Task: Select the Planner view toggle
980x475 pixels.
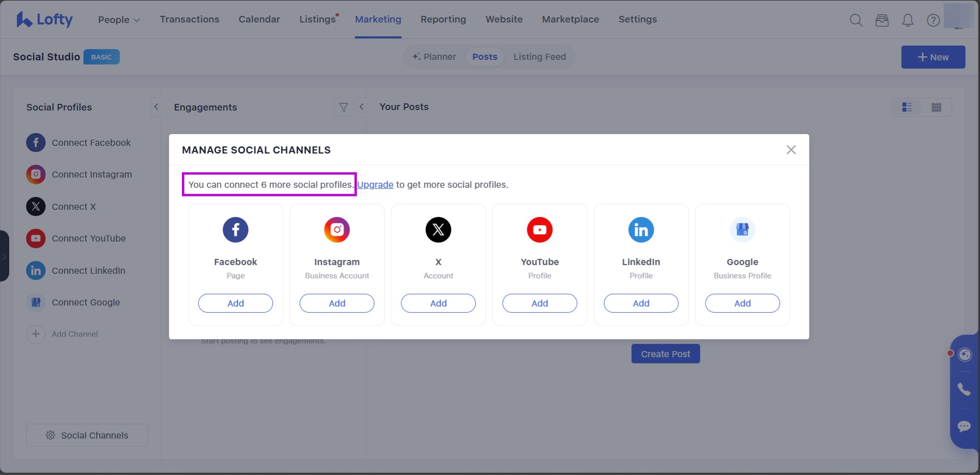Action: pyautogui.click(x=434, y=57)
